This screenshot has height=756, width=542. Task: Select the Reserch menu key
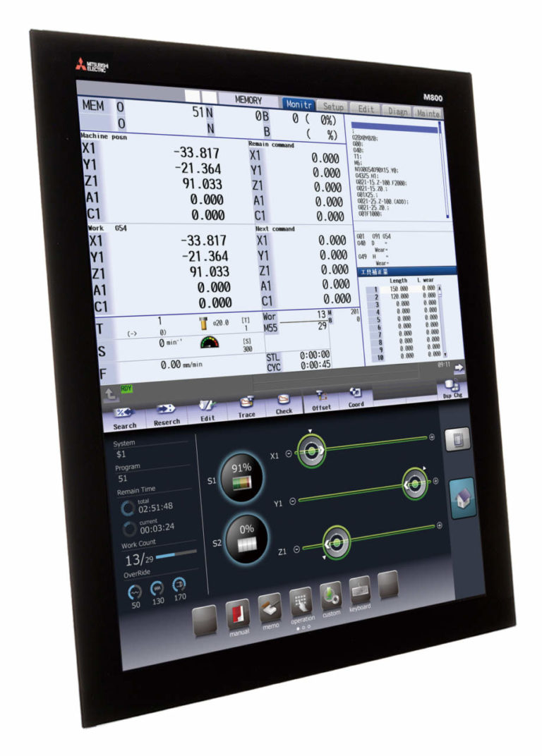click(x=167, y=414)
